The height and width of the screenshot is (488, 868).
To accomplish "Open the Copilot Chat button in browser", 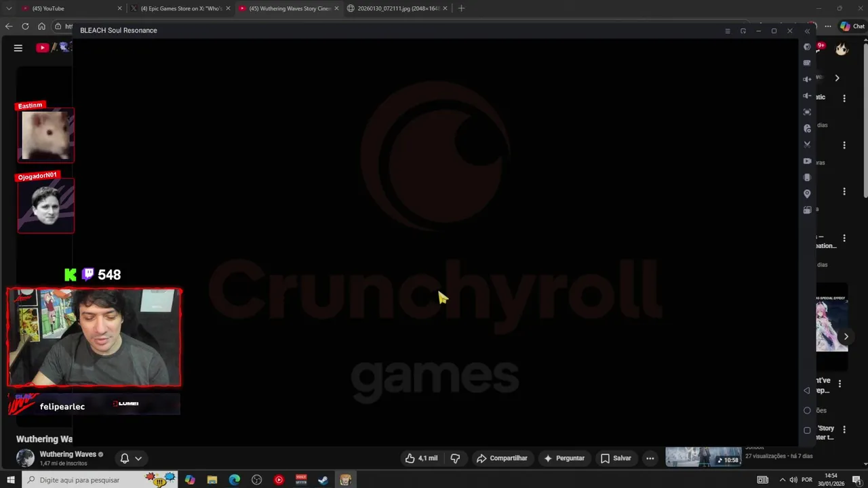I will [x=852, y=26].
